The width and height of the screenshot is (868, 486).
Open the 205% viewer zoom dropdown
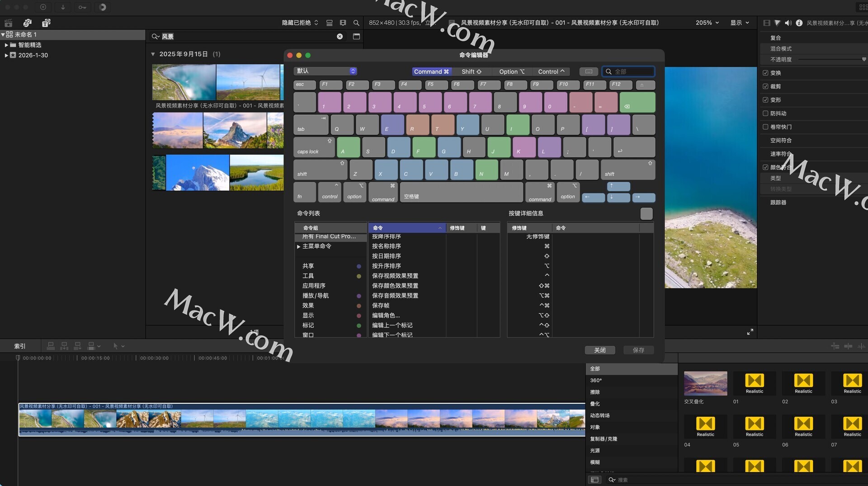(707, 23)
